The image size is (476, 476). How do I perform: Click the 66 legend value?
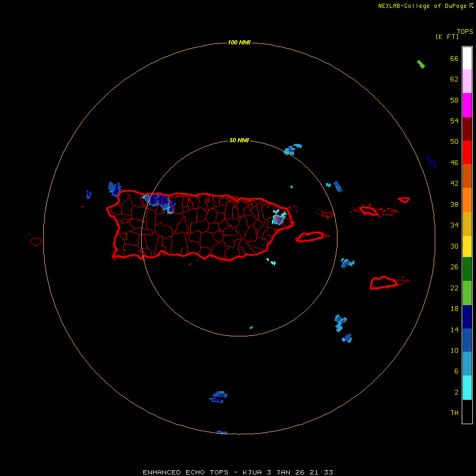pyautogui.click(x=454, y=59)
